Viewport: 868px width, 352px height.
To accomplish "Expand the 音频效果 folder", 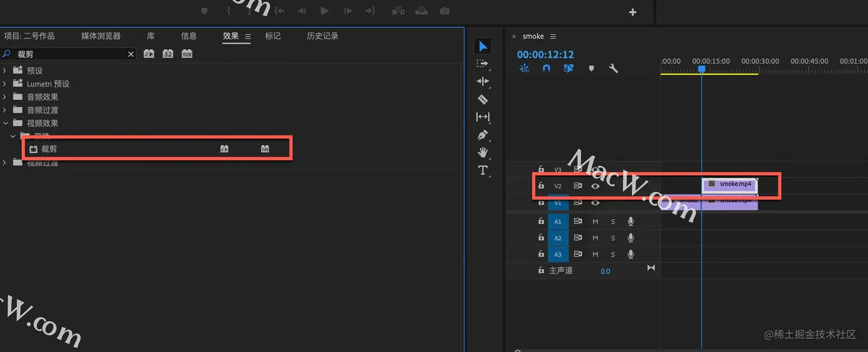I will (x=5, y=97).
